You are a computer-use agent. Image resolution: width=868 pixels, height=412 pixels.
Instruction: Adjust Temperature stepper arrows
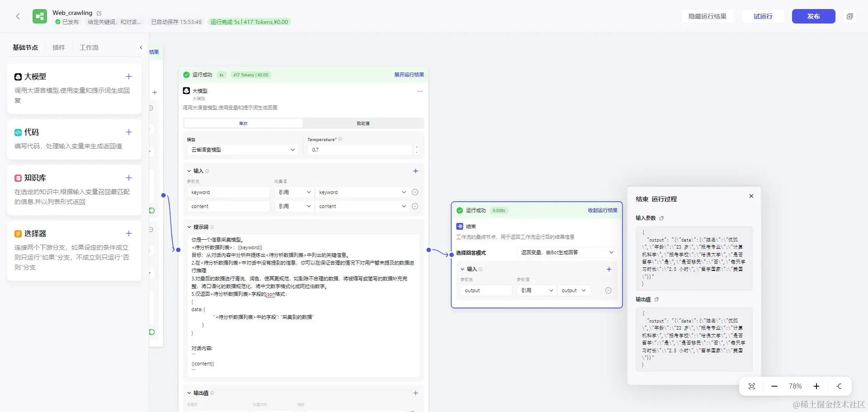click(x=416, y=150)
